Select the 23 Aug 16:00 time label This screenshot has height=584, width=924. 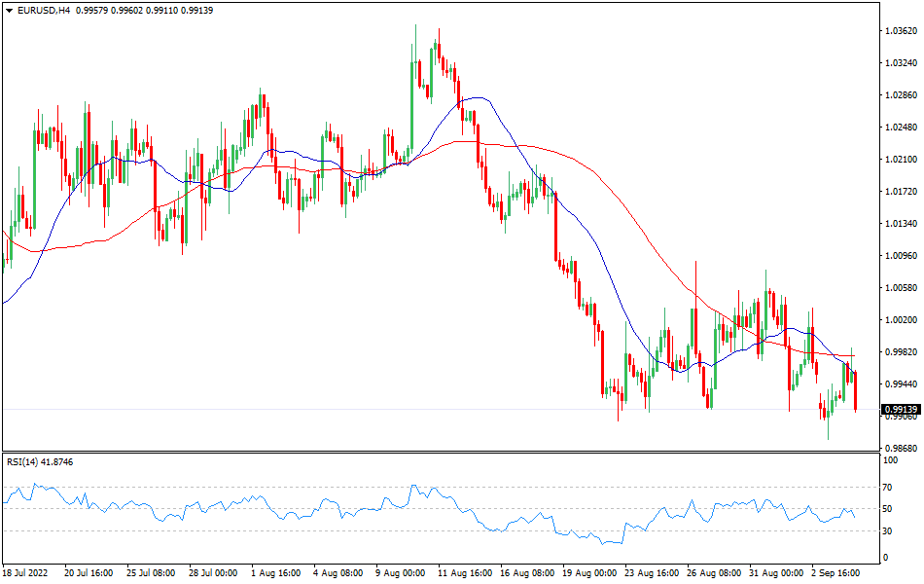(651, 573)
